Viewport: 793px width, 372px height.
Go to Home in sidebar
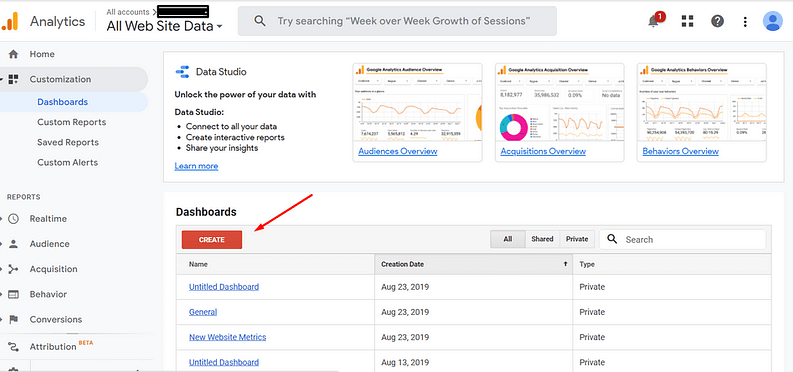[x=42, y=54]
